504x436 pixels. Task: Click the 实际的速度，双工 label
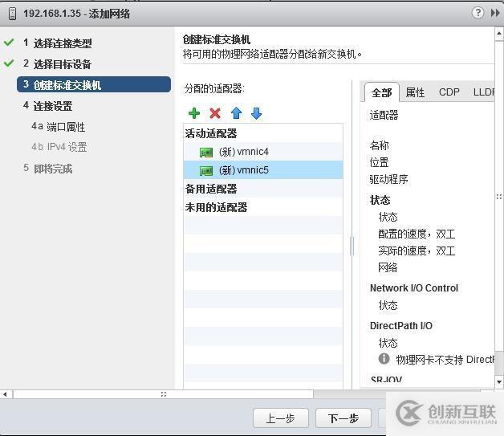point(417,251)
